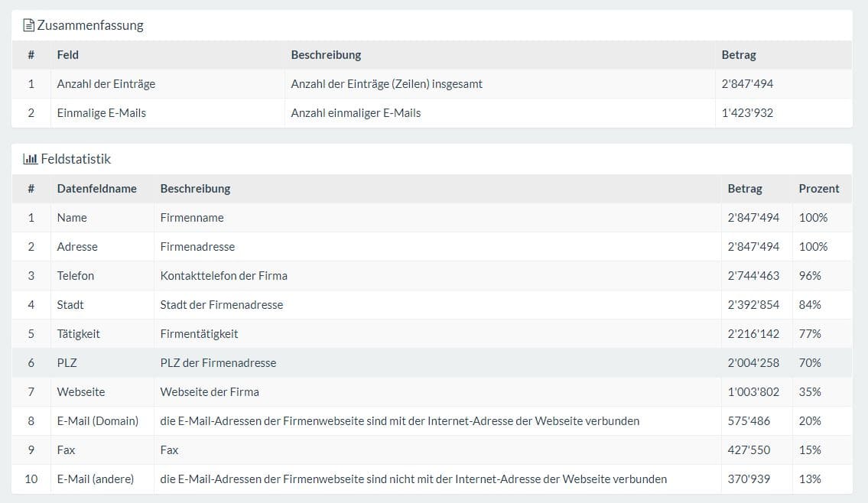The image size is (868, 503).
Task: Click the Feld column header in summary
Action: click(x=67, y=54)
